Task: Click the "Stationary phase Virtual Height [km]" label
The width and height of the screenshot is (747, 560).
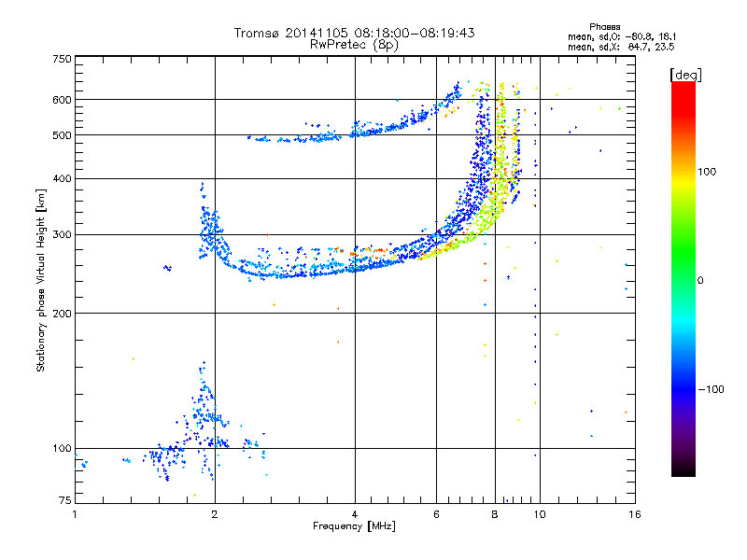Action: [x=41, y=281]
